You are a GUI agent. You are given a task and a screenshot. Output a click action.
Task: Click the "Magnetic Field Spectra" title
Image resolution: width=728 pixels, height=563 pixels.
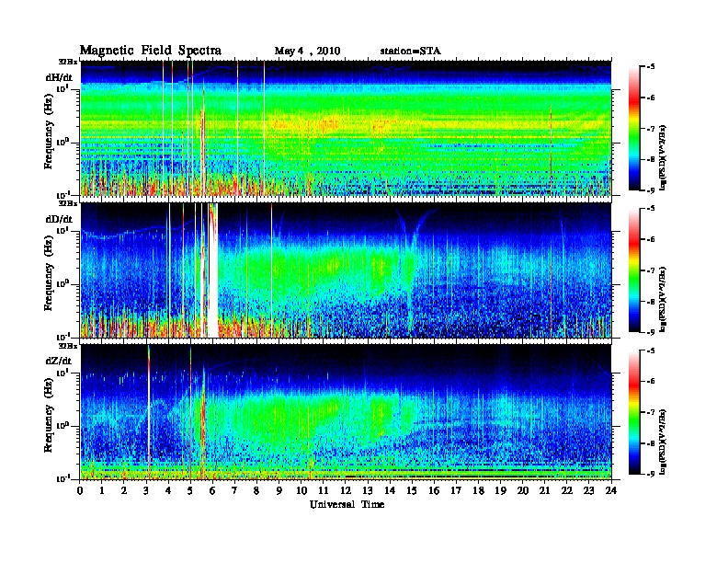(151, 51)
